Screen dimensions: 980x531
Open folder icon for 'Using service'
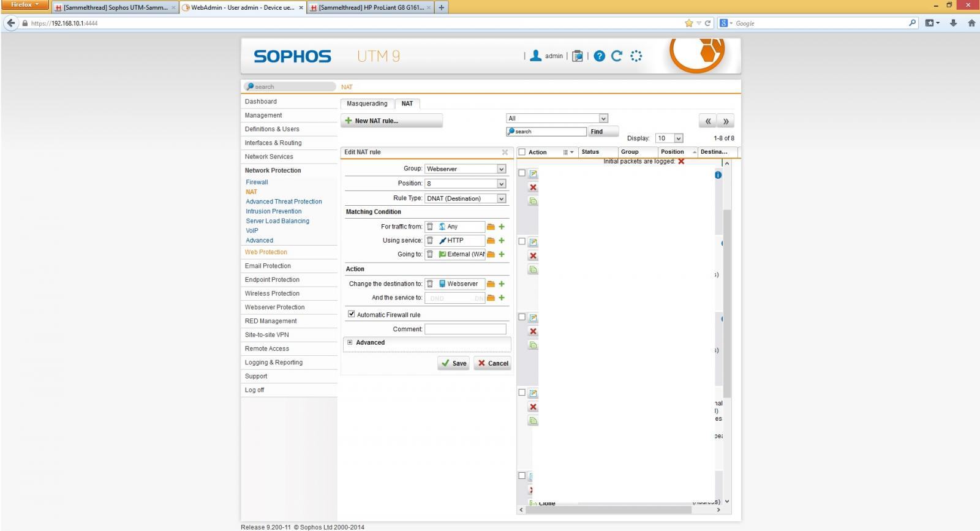click(x=491, y=241)
